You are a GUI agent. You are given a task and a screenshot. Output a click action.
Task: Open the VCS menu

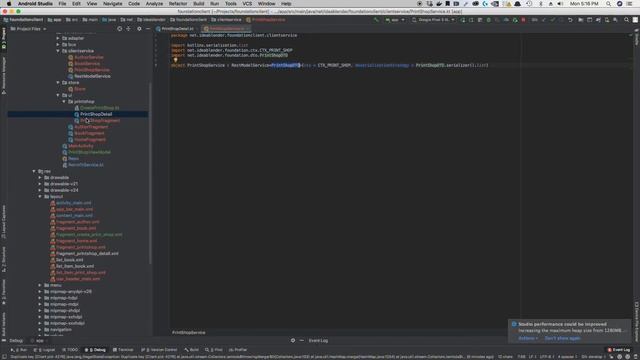[x=247, y=4]
